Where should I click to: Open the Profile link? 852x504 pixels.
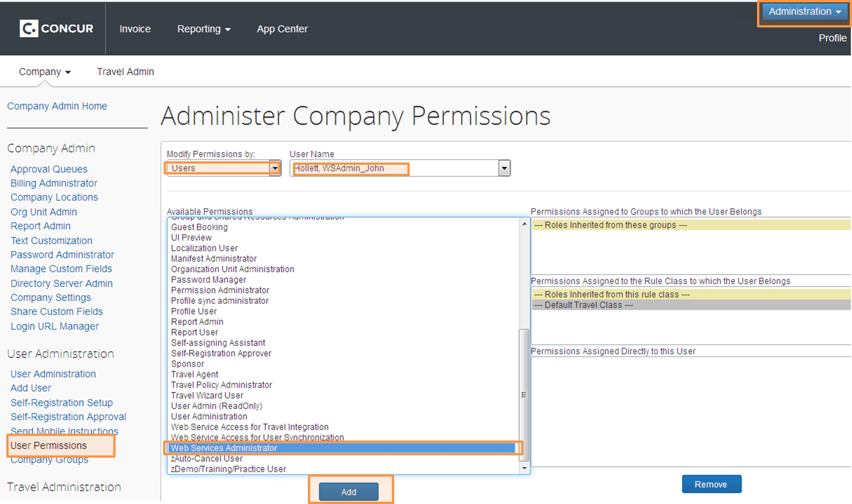click(833, 38)
